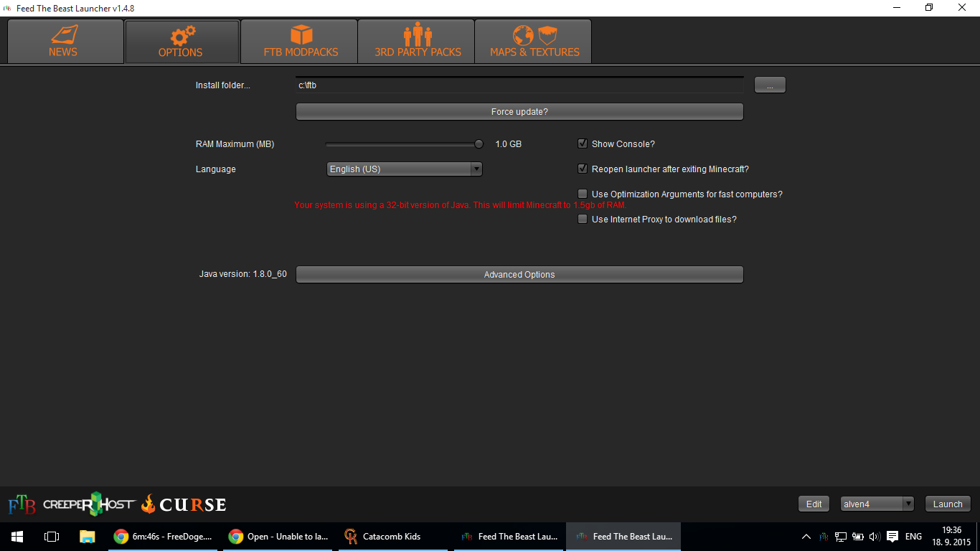Open the Maps & Textures tab
Viewport: 980px width, 551px height.
(533, 42)
